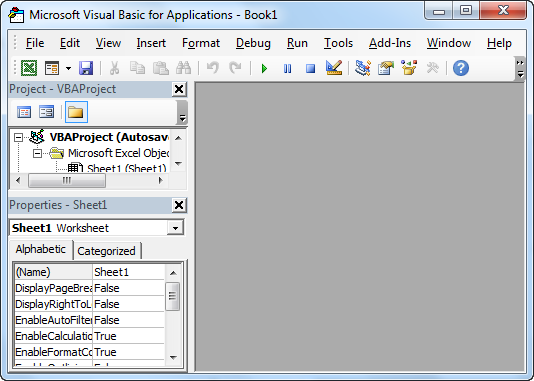
Task: Select Microsoft Excel Objects folder
Action: pos(118,153)
